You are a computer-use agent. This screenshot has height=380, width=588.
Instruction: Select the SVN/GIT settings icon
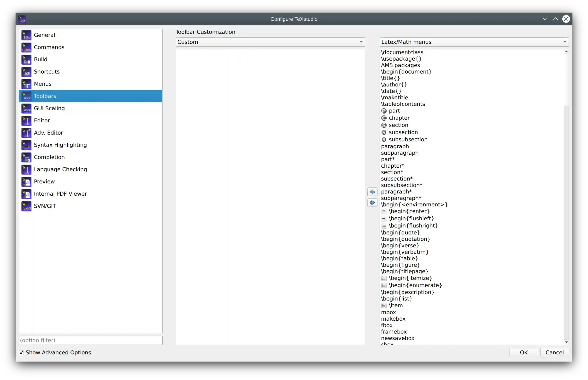click(x=26, y=206)
